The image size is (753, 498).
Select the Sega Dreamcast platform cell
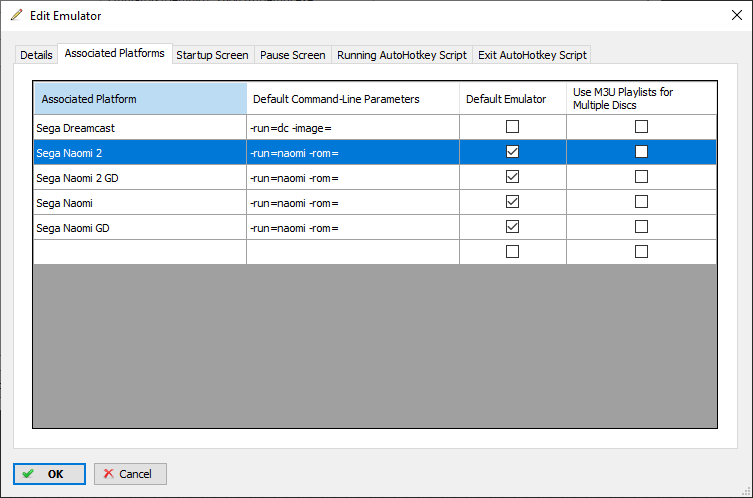pos(140,128)
